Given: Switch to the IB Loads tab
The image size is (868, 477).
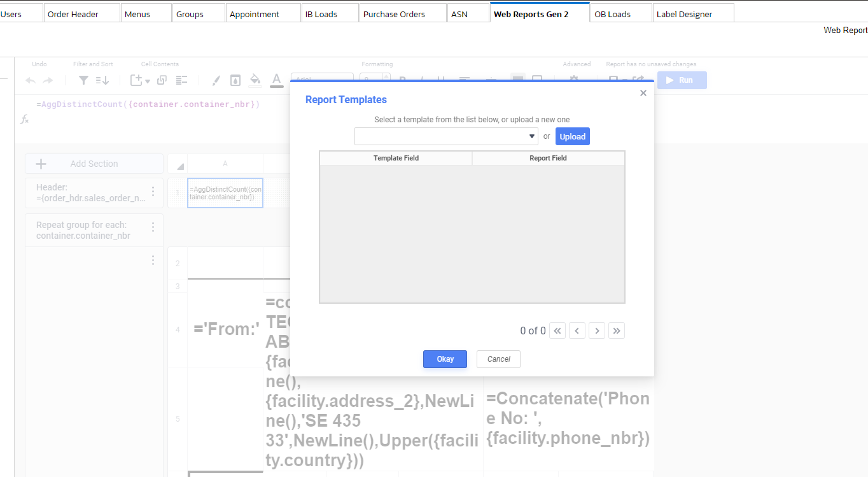Looking at the screenshot, I should [330, 13].
